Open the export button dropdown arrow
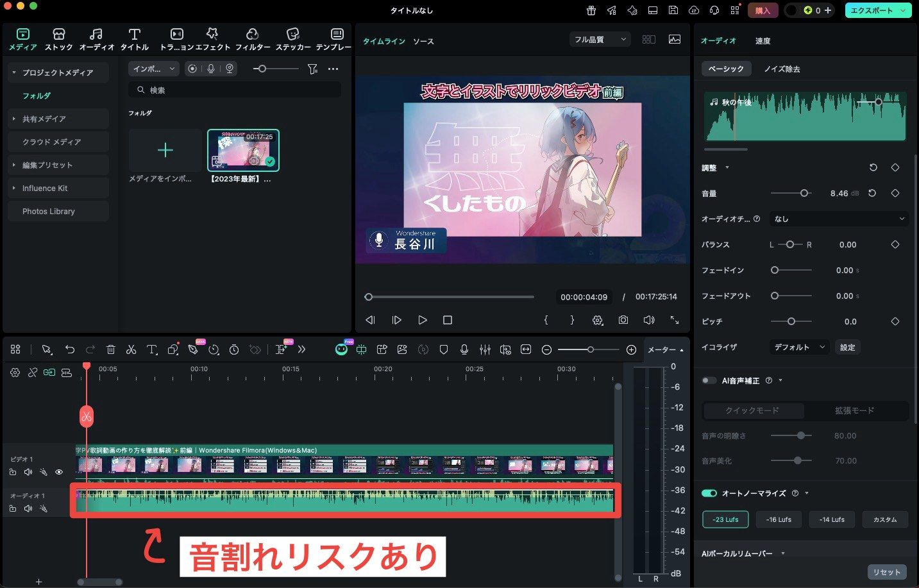 (903, 10)
